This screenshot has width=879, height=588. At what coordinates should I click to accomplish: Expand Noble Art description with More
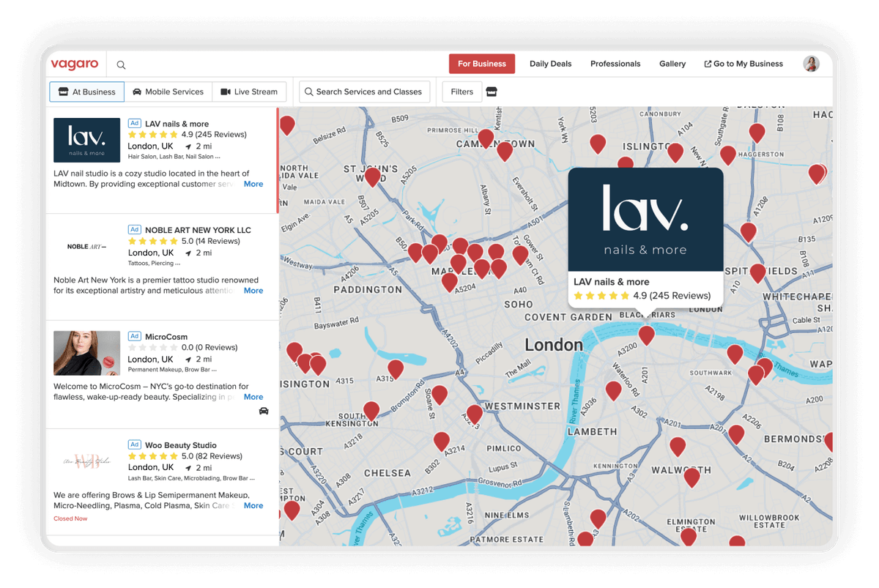(x=253, y=291)
